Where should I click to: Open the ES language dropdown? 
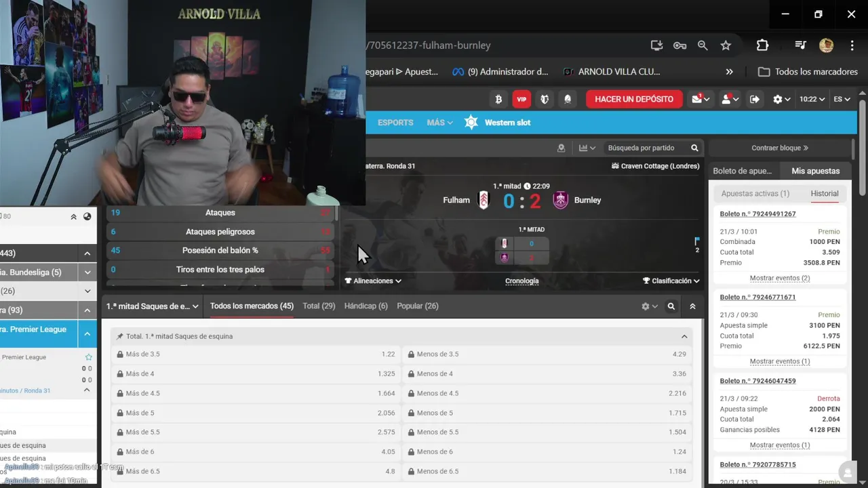pos(842,99)
